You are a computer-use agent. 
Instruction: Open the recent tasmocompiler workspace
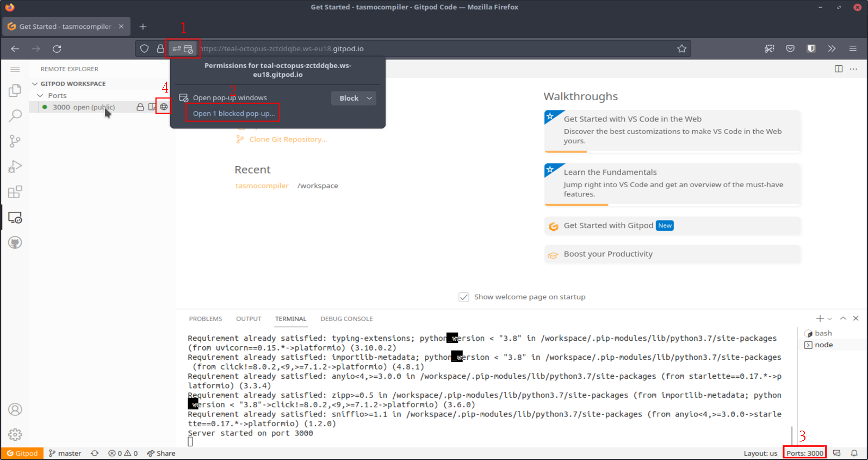pos(262,186)
